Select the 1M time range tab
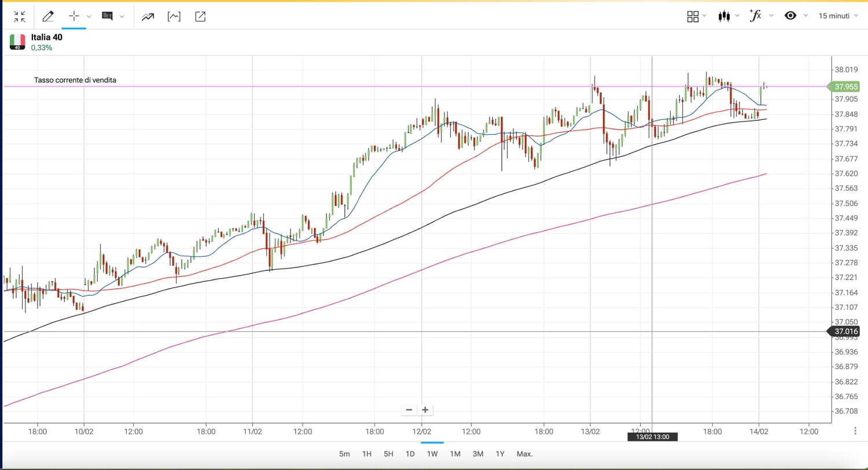The image size is (868, 470). [x=455, y=454]
